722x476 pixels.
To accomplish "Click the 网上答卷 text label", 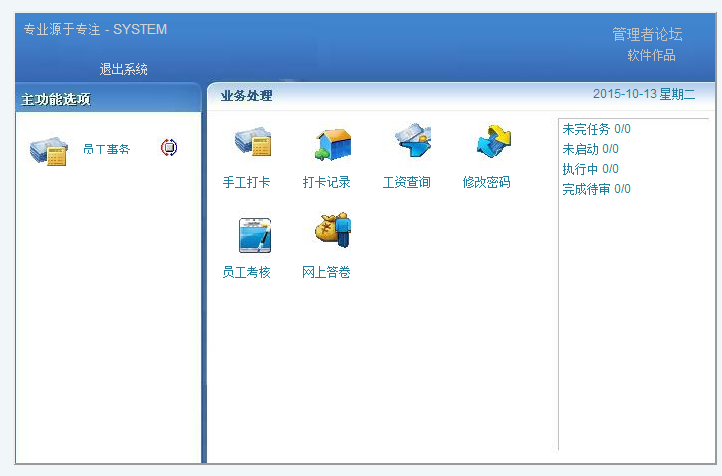I will point(326,272).
